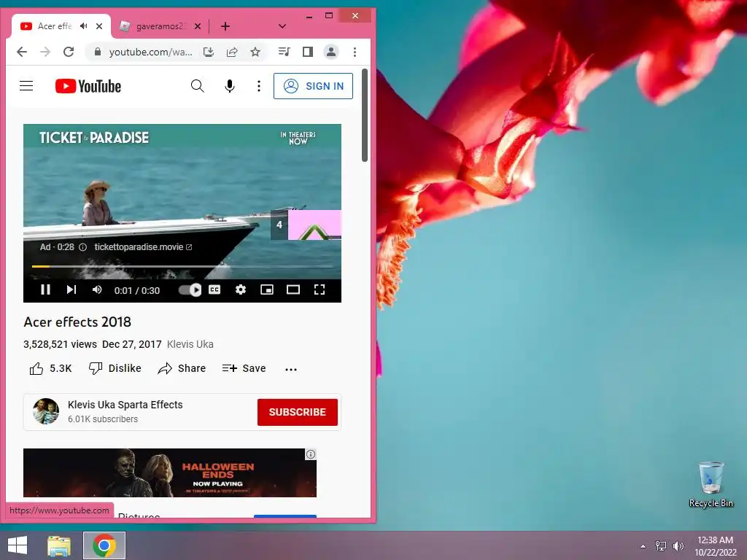Open YouTube search icon
The image size is (747, 560).
[x=197, y=86]
